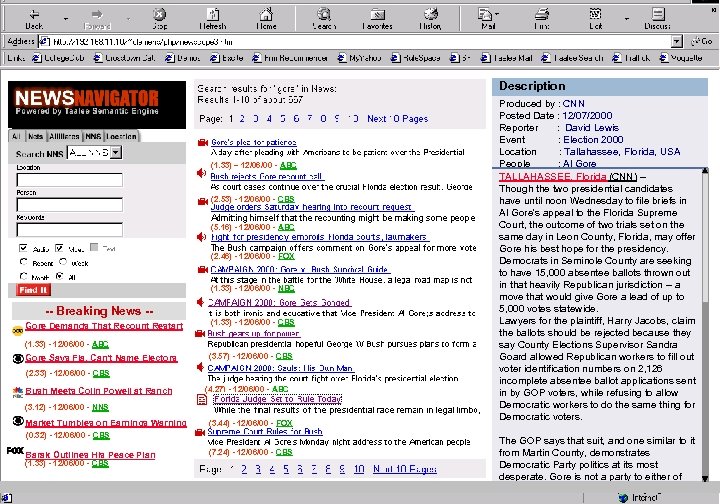Click FOX logo beside Barak Outlines His Peace Plan
Screen dimensions: 720x504
coord(15,451)
